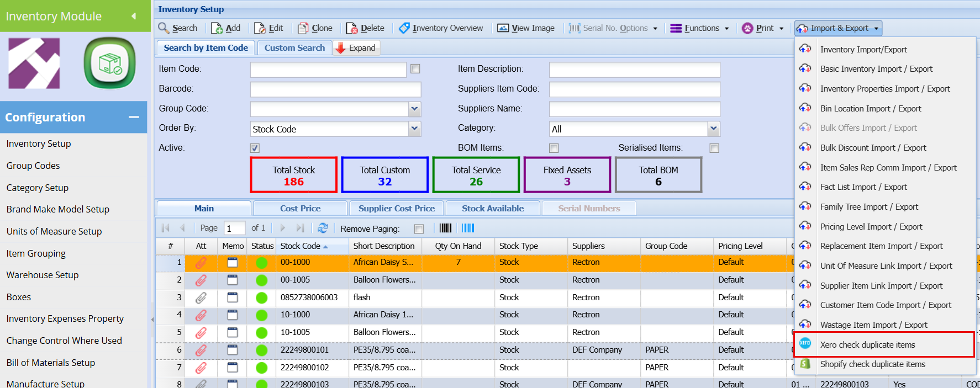Open the Order By dropdown

coord(414,129)
